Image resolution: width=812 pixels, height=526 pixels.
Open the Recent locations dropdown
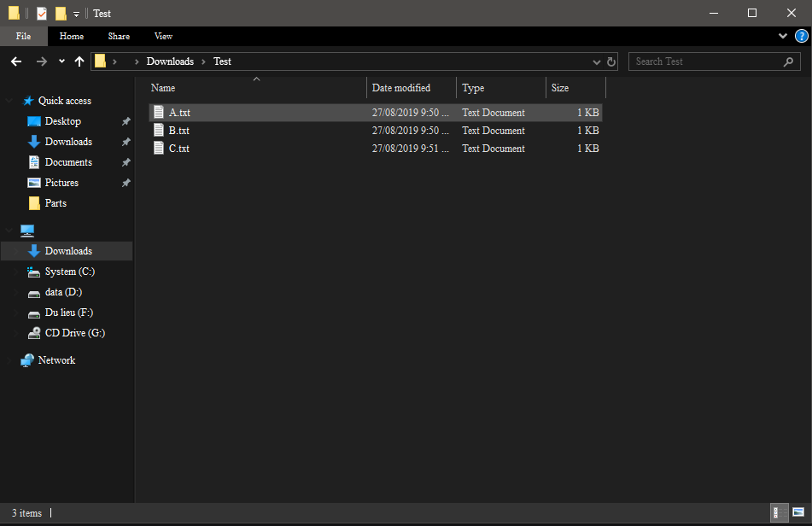coord(61,61)
